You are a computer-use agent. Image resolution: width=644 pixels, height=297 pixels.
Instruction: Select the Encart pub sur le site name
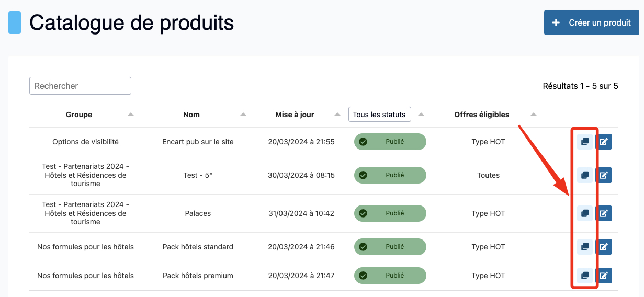click(198, 142)
